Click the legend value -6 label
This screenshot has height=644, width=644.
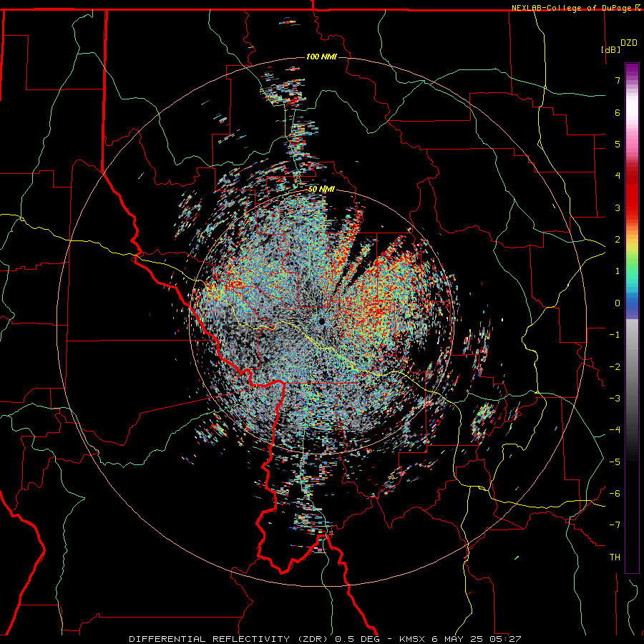(x=615, y=494)
